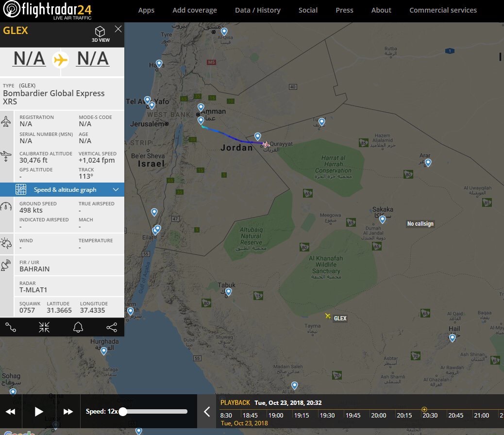This screenshot has height=435, width=504.
Task: Click the radar value T-MLAT1
Action: (33, 290)
